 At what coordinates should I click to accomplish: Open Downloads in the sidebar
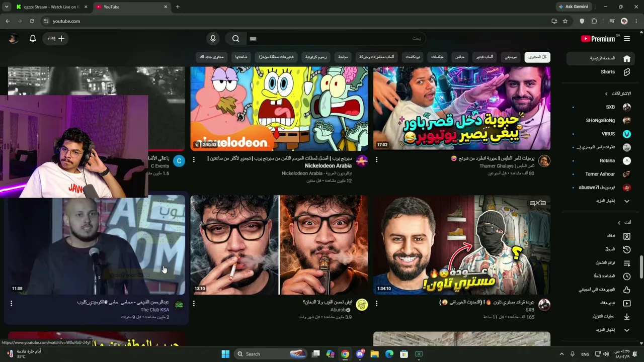(x=600, y=317)
